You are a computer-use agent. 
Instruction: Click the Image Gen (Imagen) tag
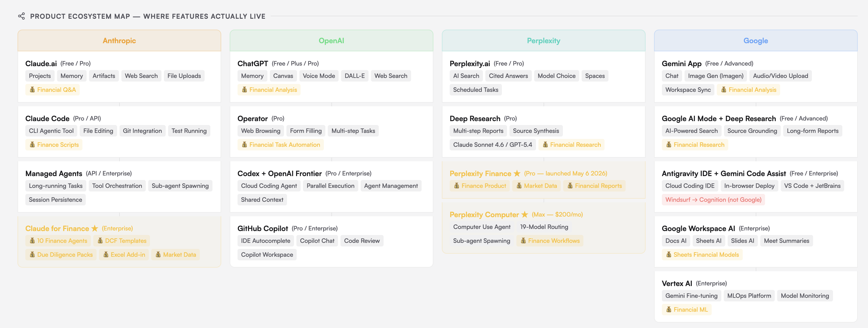(x=716, y=76)
